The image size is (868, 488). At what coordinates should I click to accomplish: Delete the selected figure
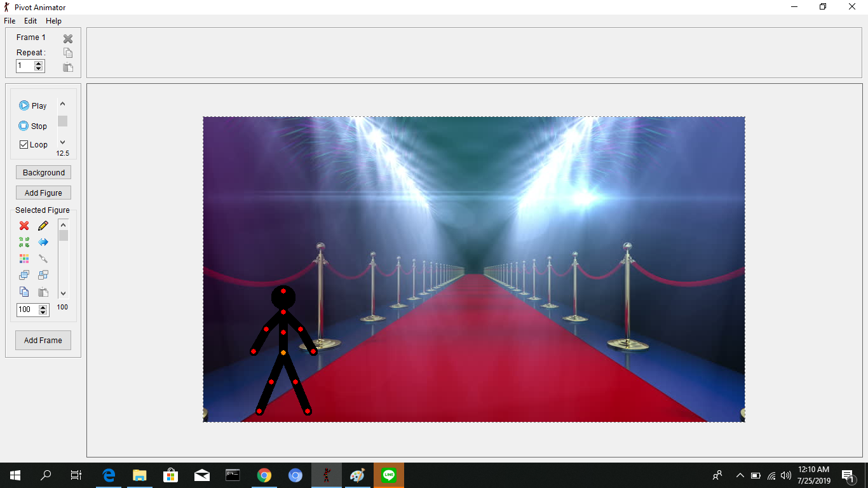point(24,226)
